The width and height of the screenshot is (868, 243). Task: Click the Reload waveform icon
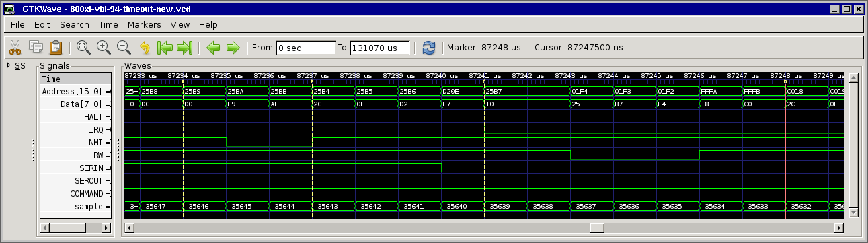[428, 48]
